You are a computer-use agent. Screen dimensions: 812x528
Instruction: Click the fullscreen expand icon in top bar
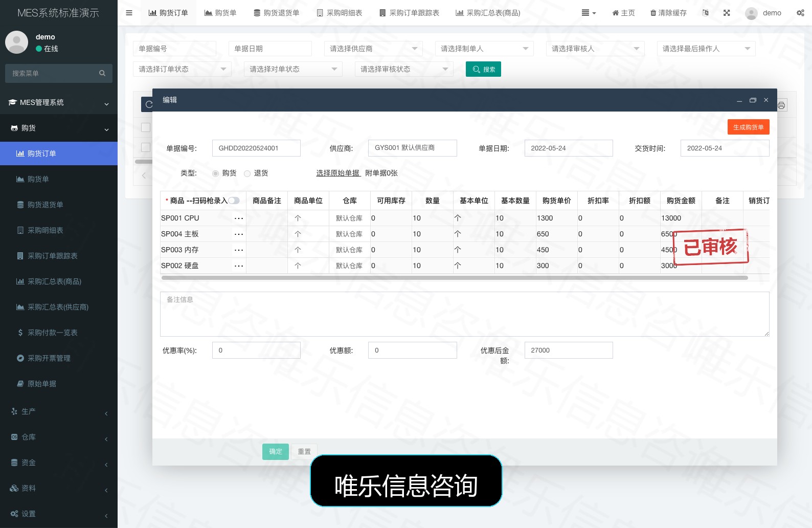point(727,13)
